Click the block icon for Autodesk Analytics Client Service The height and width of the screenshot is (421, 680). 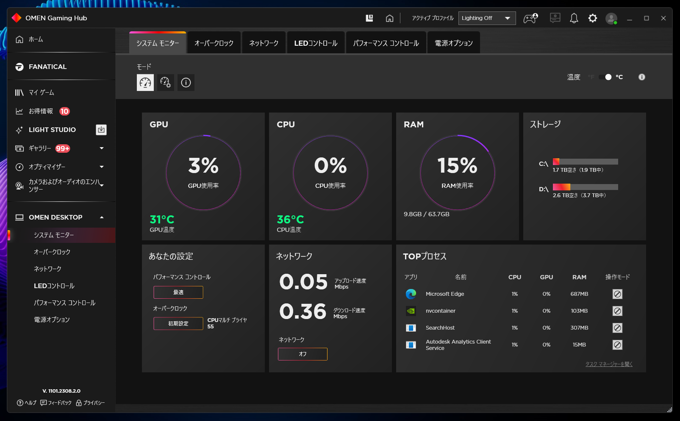[x=617, y=345]
